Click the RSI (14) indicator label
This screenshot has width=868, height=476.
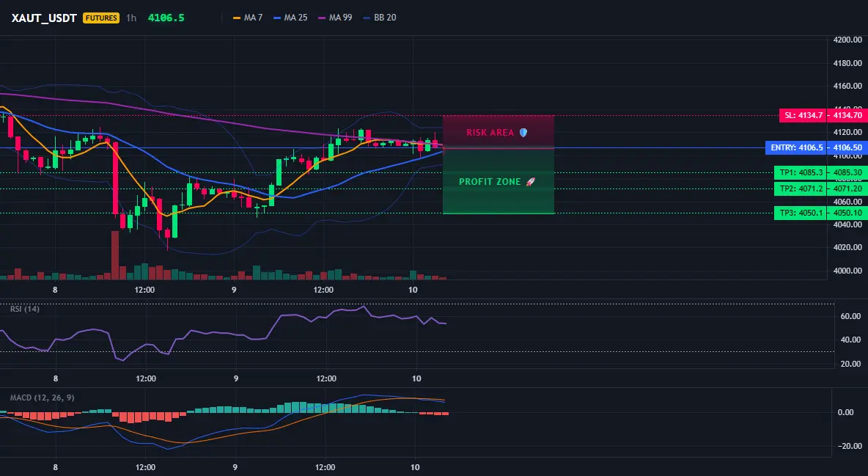(x=25, y=309)
